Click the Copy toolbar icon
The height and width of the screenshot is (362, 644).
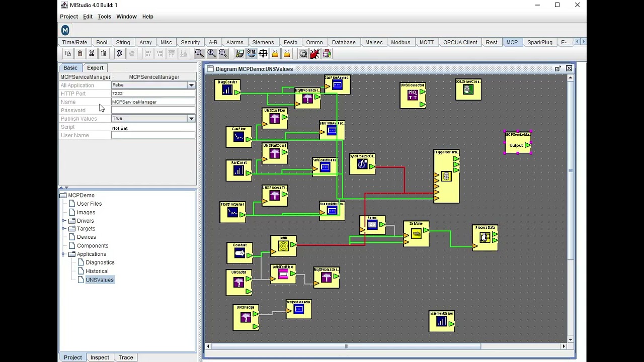68,54
